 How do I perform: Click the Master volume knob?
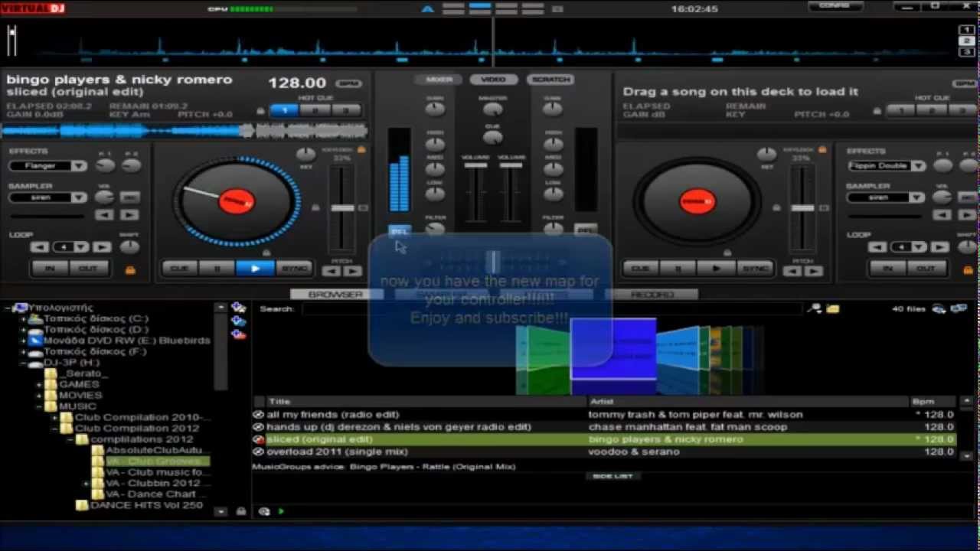(x=493, y=109)
